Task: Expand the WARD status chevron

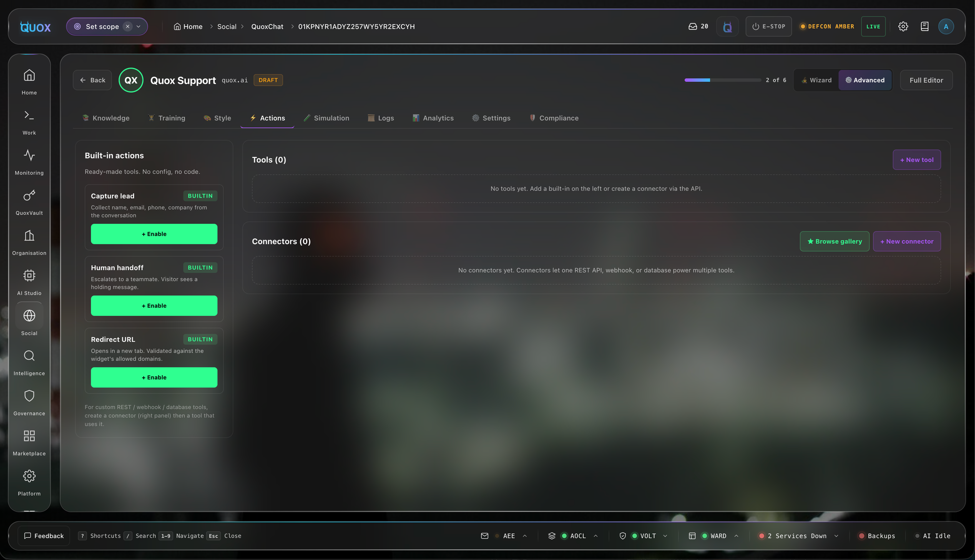Action: point(736,536)
